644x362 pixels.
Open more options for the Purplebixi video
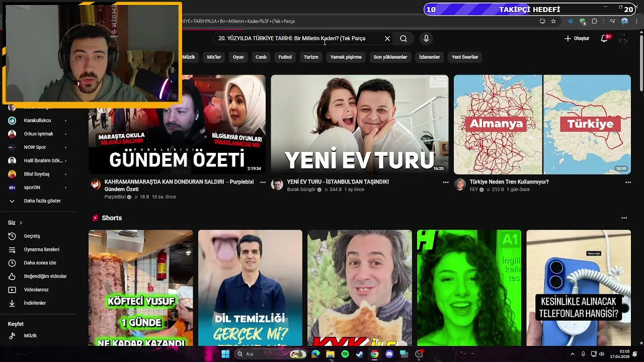(x=263, y=183)
